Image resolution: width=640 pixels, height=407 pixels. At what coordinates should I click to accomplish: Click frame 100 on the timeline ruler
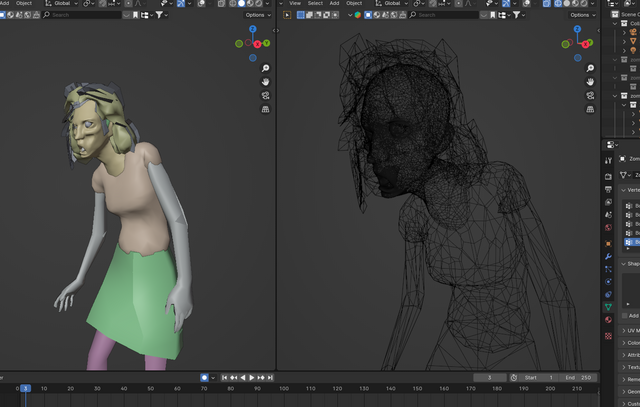point(283,388)
